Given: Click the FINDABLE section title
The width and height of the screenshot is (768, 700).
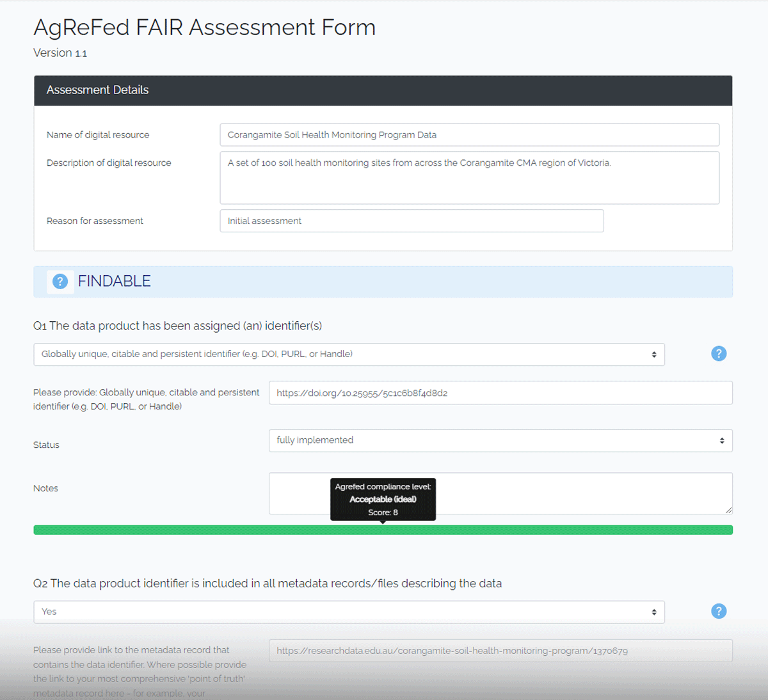Looking at the screenshot, I should coord(115,281).
